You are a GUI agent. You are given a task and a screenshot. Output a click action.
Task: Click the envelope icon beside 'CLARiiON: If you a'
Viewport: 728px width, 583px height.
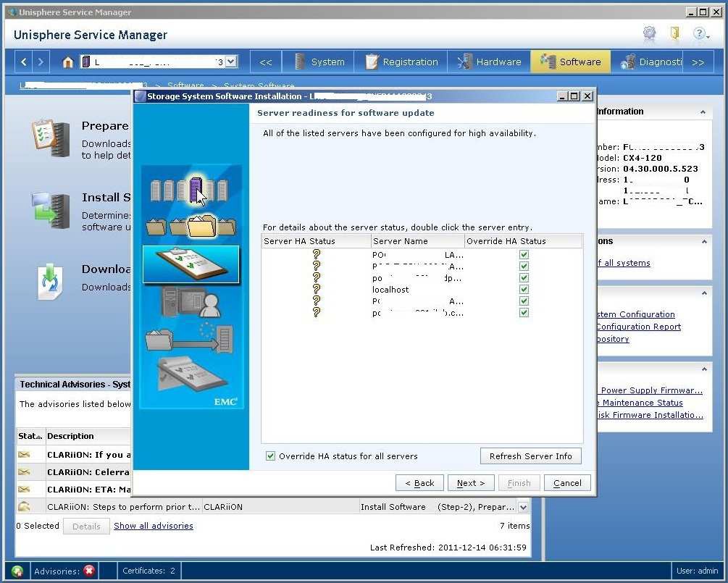(24, 455)
